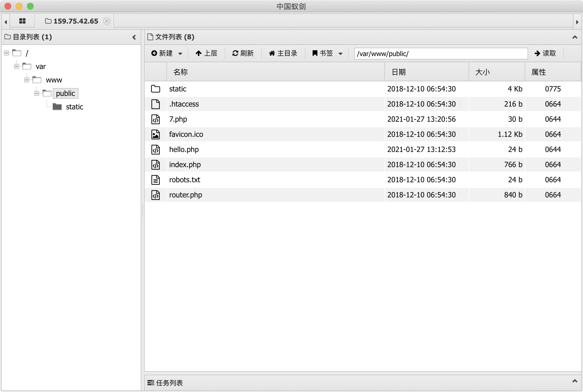Click the router.php code file icon

[156, 195]
